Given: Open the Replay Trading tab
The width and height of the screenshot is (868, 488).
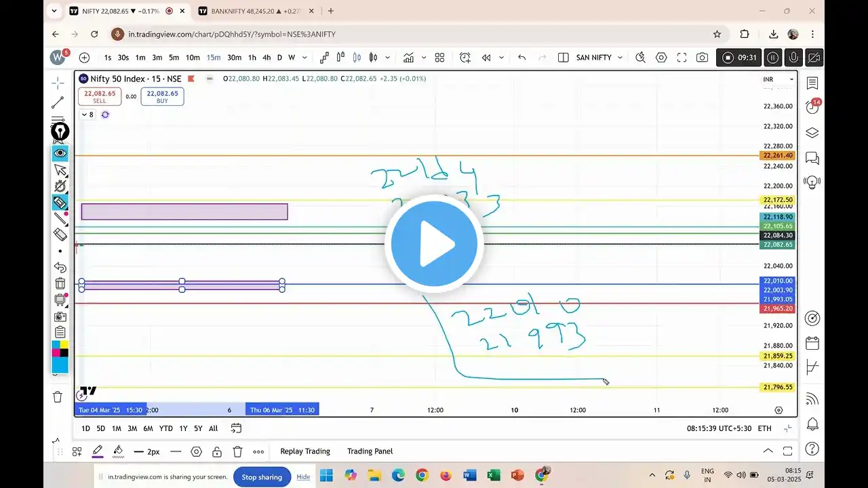Looking at the screenshot, I should (305, 451).
